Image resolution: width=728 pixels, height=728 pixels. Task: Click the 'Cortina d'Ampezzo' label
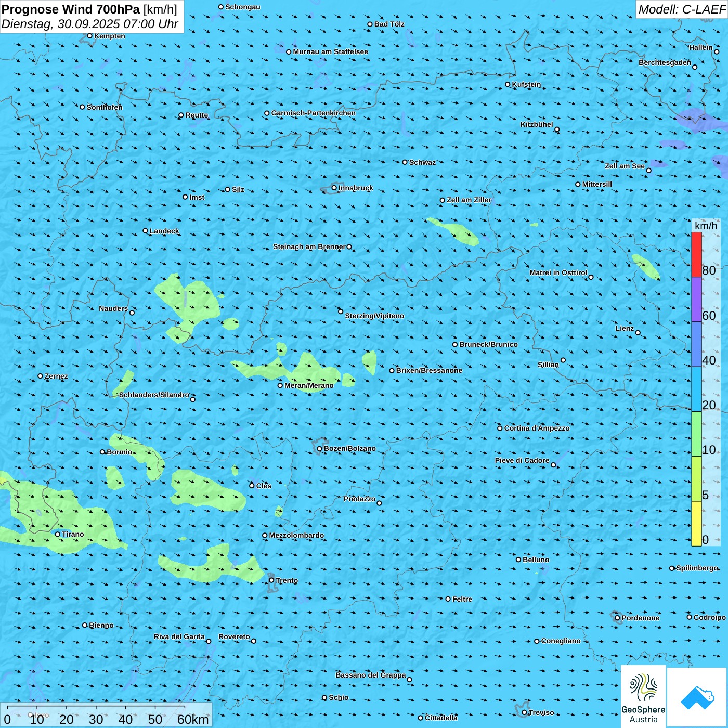tap(537, 428)
